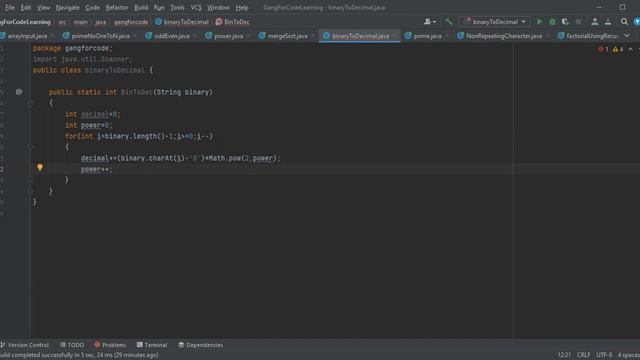Open the run configuration binaryToDecimal dropdown
The width and height of the screenshot is (640, 360).
pos(495,22)
